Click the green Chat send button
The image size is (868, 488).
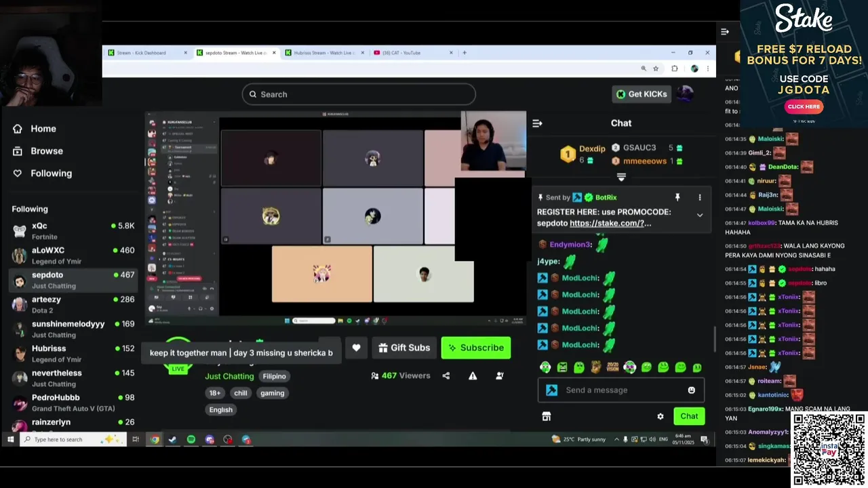(x=689, y=416)
